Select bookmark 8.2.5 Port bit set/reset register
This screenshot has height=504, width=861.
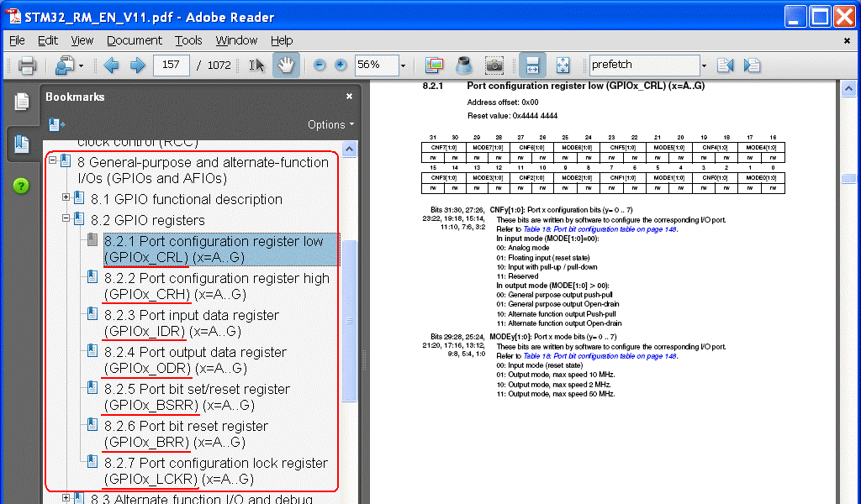pos(197,396)
